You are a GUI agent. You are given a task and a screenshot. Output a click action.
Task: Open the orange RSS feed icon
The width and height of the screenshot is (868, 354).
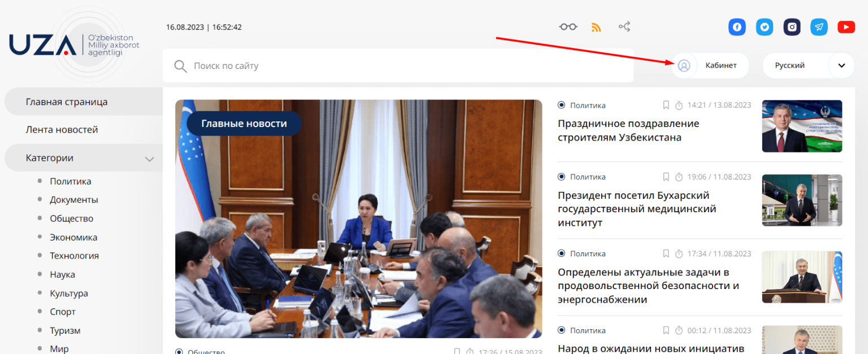(x=596, y=27)
